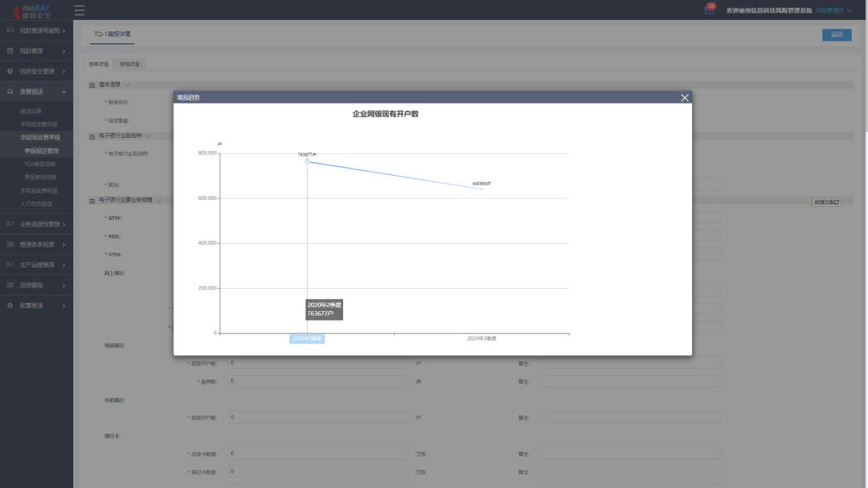868x488 pixels.
Task: Collapse the 监管报送 sidebar menu chevron
Action: click(64, 91)
